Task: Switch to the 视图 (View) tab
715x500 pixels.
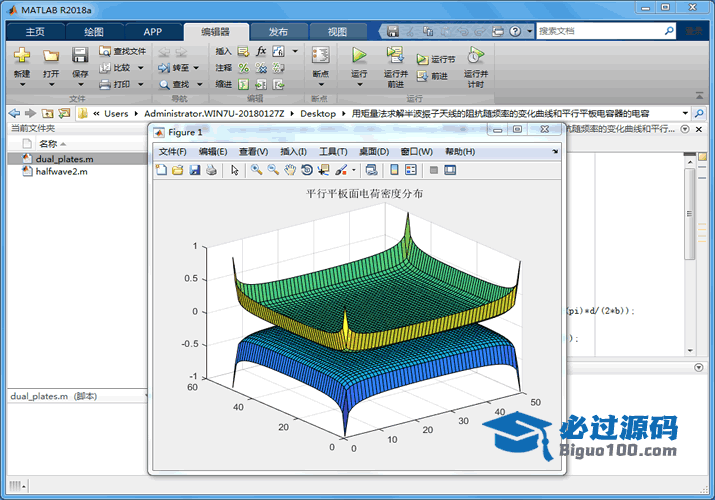Action: (x=337, y=32)
